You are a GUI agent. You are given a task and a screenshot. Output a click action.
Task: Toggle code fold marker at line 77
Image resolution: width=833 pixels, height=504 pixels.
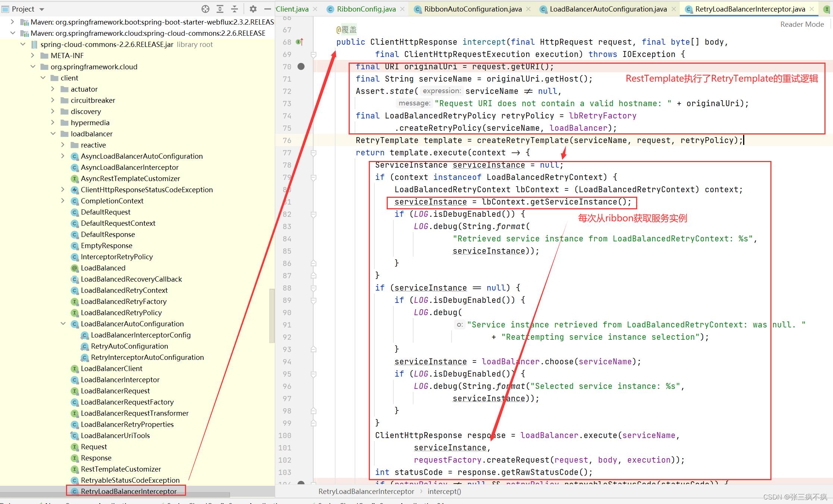314,153
